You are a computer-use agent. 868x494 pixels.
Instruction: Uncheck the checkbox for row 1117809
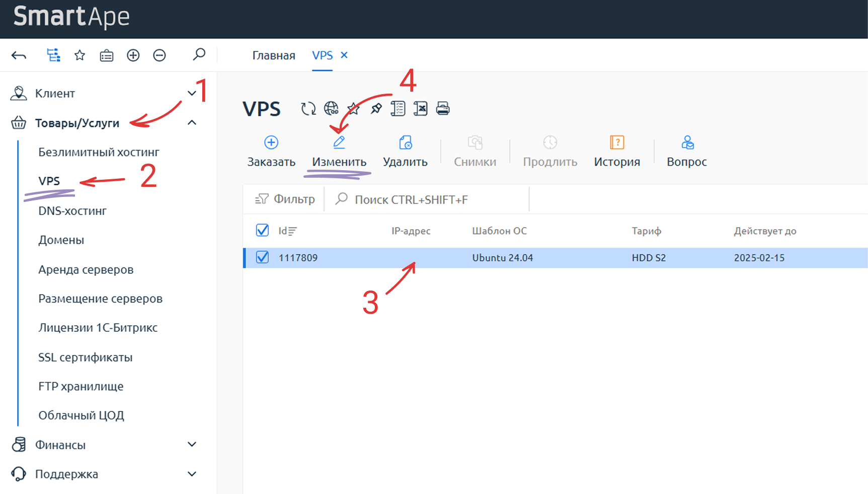[262, 257]
